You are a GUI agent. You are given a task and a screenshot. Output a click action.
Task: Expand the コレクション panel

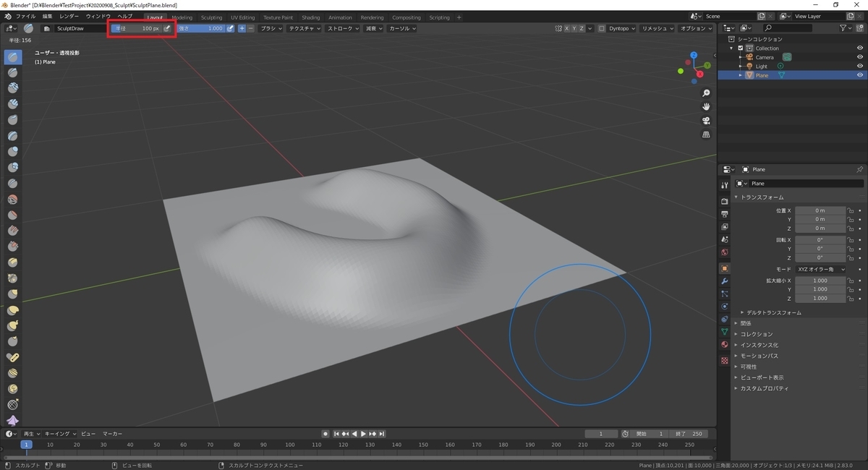[x=756, y=334]
